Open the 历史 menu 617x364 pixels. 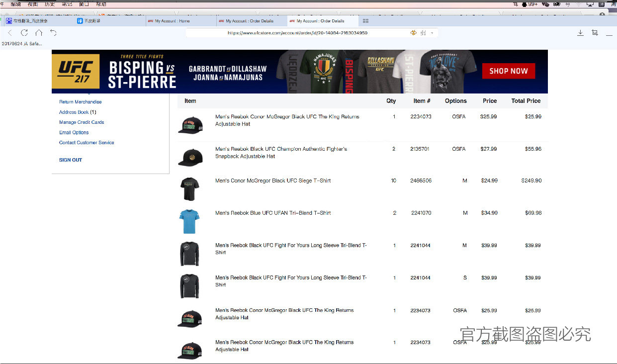pos(50,3)
